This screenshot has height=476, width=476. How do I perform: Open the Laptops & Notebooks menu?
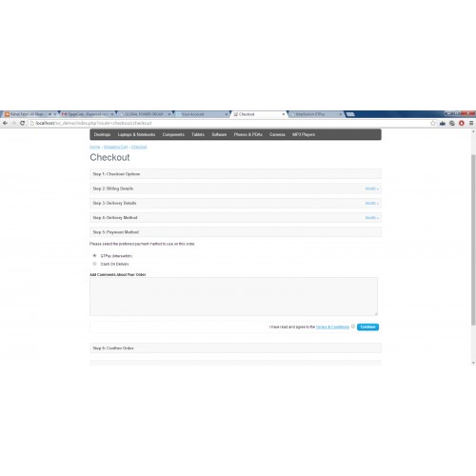(x=136, y=134)
